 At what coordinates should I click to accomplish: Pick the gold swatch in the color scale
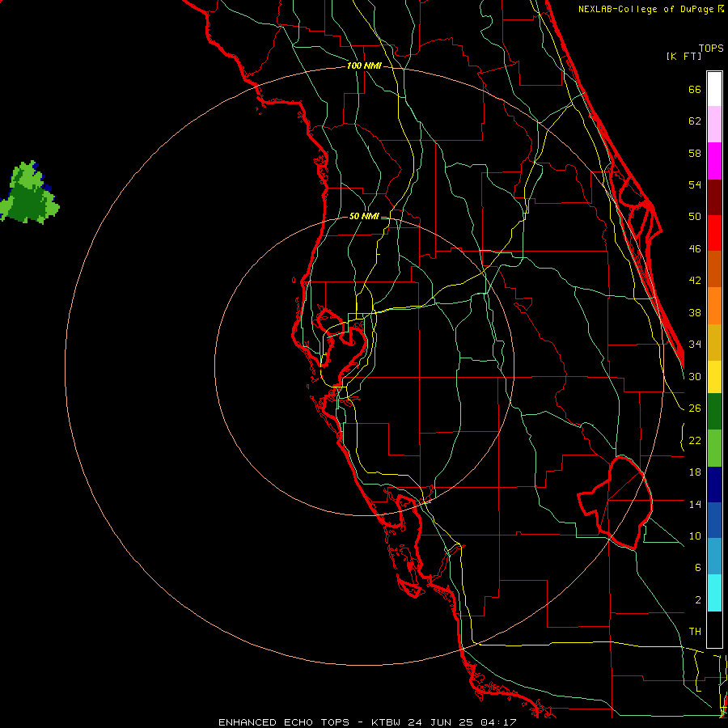(x=714, y=341)
